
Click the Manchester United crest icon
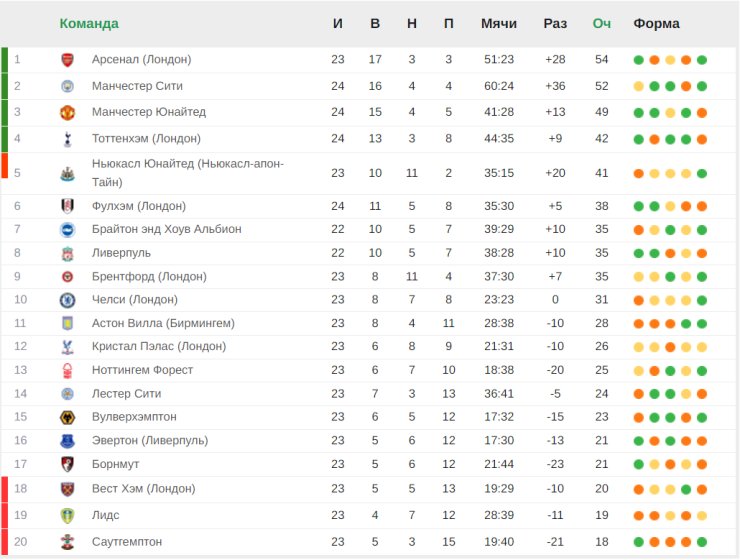[x=67, y=113]
